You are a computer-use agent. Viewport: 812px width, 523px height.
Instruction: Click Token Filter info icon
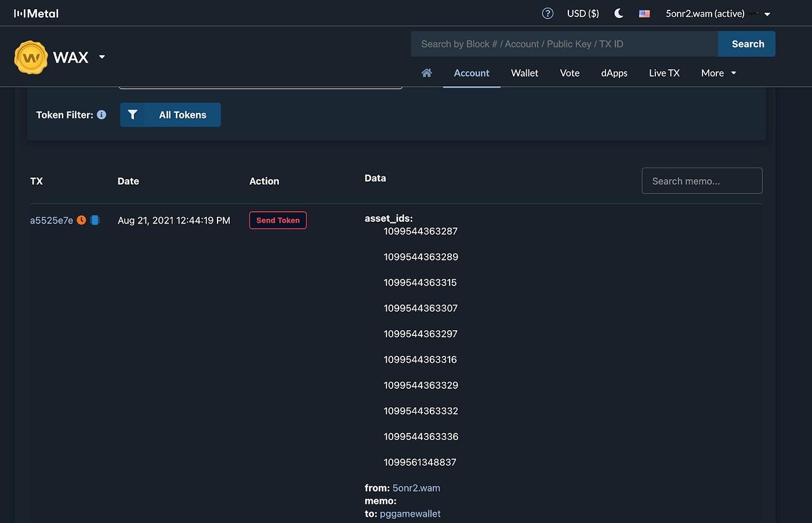coord(101,115)
